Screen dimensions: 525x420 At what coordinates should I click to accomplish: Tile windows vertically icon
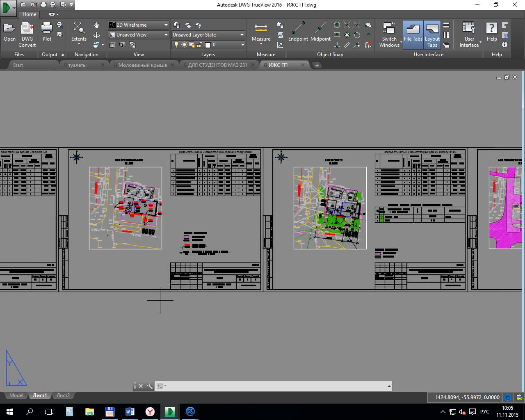click(x=446, y=35)
